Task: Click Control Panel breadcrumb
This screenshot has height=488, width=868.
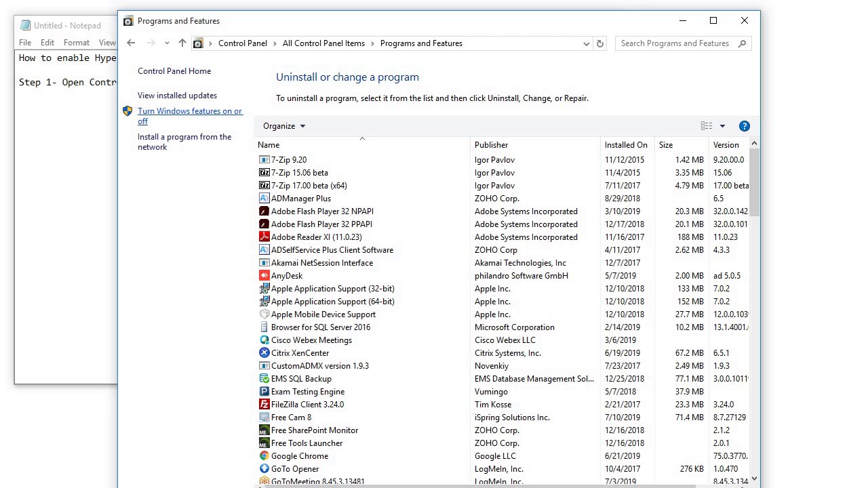Action: pyautogui.click(x=242, y=43)
